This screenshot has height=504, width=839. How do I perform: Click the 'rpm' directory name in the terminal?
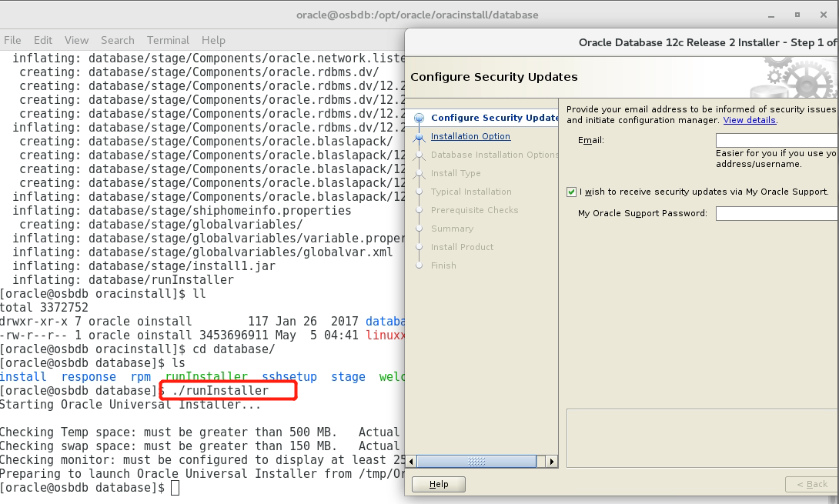141,377
